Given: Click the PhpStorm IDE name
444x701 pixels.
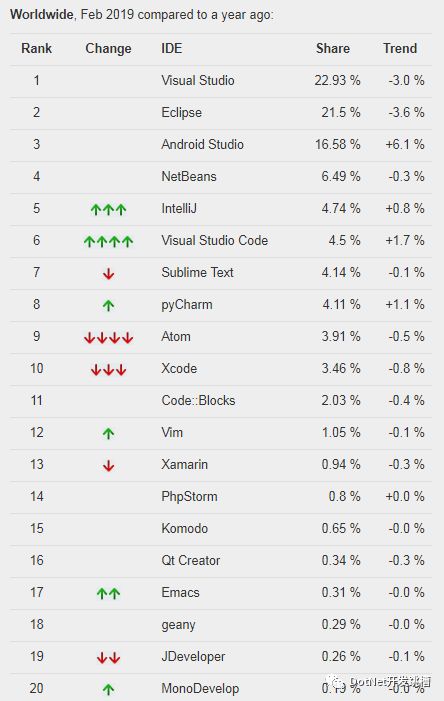Looking at the screenshot, I should [189, 497].
